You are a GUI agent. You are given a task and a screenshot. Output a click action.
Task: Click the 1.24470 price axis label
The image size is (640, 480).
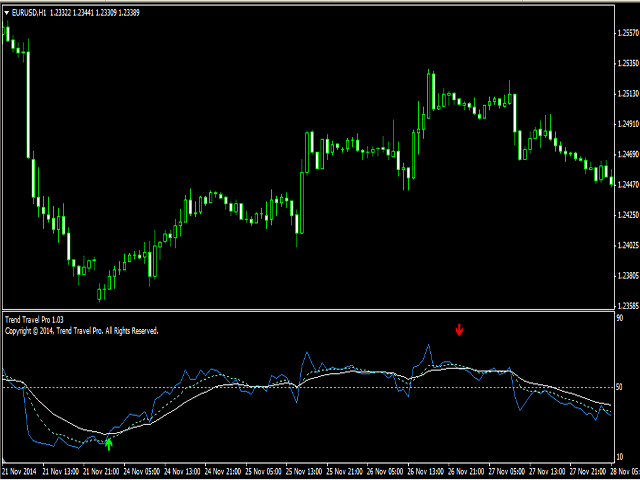(x=627, y=185)
